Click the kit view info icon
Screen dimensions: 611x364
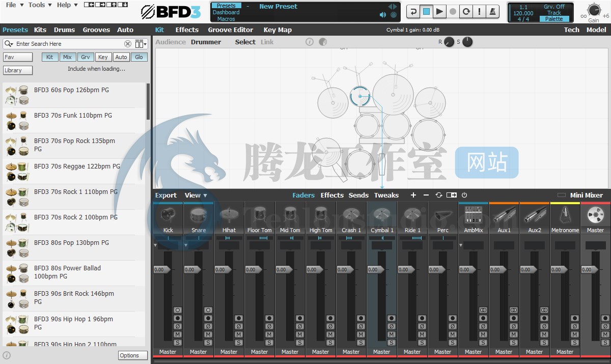point(310,42)
